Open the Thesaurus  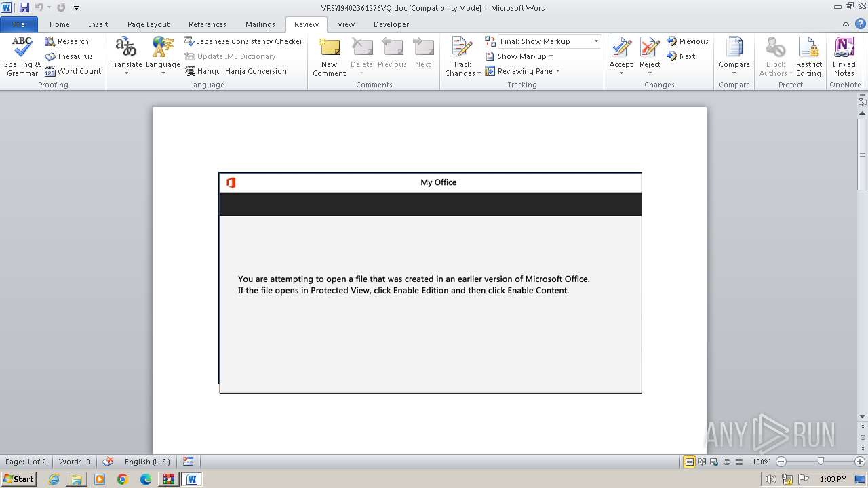(68, 56)
